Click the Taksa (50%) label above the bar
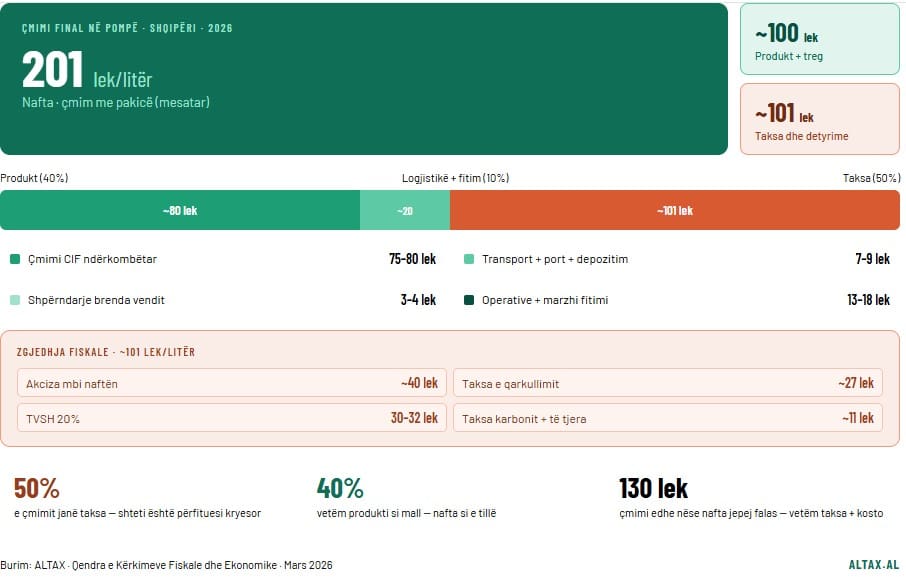The width and height of the screenshot is (906, 577). [871, 178]
